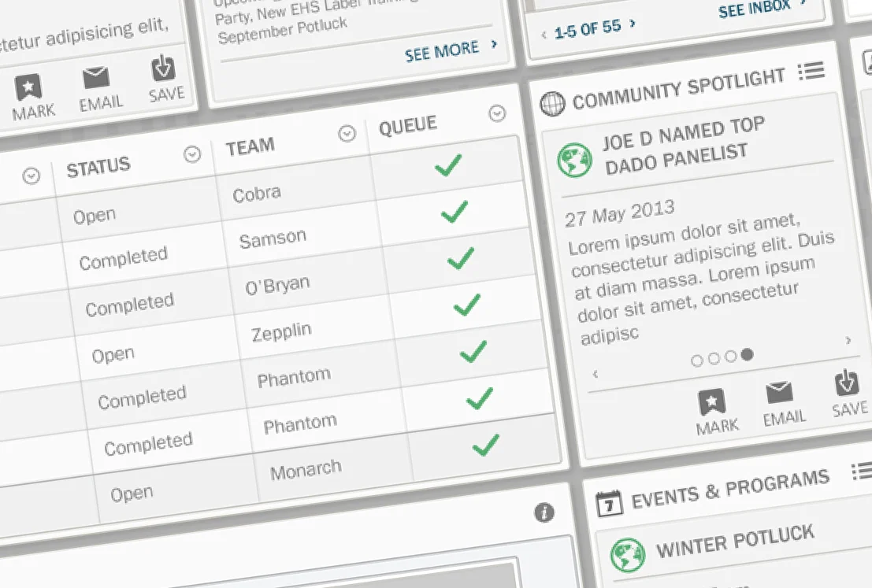The height and width of the screenshot is (588, 872).
Task: Click the Queue checkmark in the O'Bryan row
Action: tap(461, 258)
